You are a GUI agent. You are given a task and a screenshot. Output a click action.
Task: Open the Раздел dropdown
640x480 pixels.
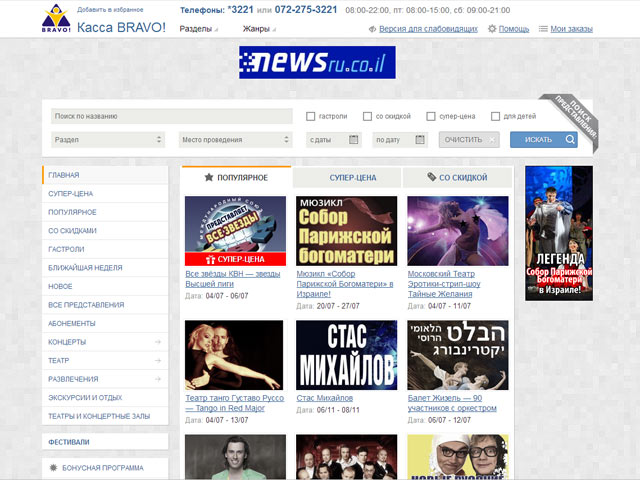(x=108, y=140)
